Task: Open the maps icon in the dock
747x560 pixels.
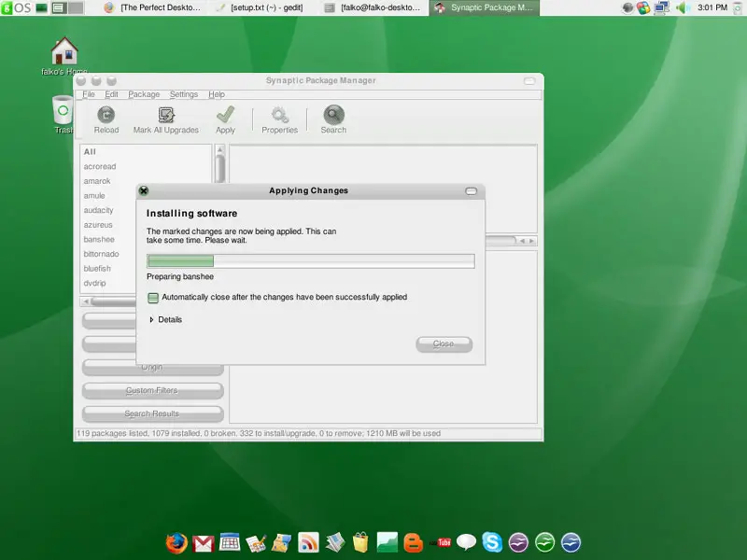Action: click(282, 543)
